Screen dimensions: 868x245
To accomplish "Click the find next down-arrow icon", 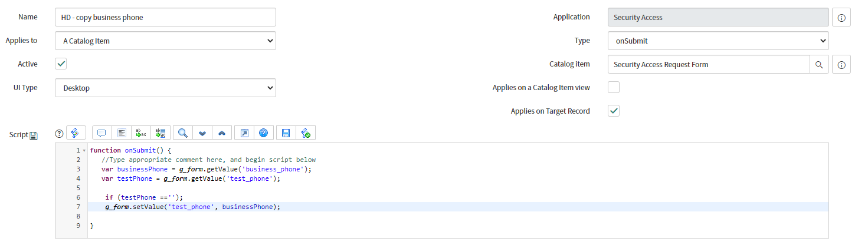I will 202,133.
